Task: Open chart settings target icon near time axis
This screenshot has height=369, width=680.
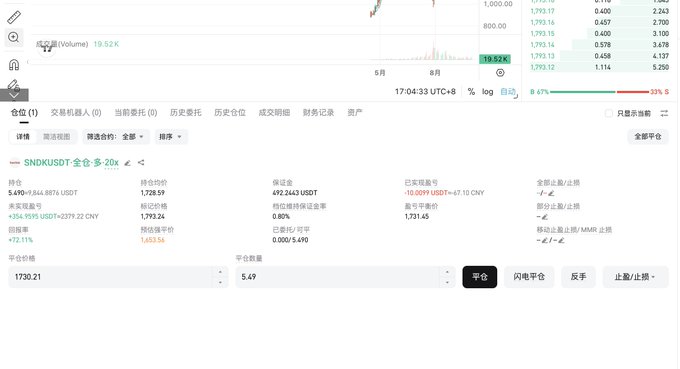Action: point(500,72)
